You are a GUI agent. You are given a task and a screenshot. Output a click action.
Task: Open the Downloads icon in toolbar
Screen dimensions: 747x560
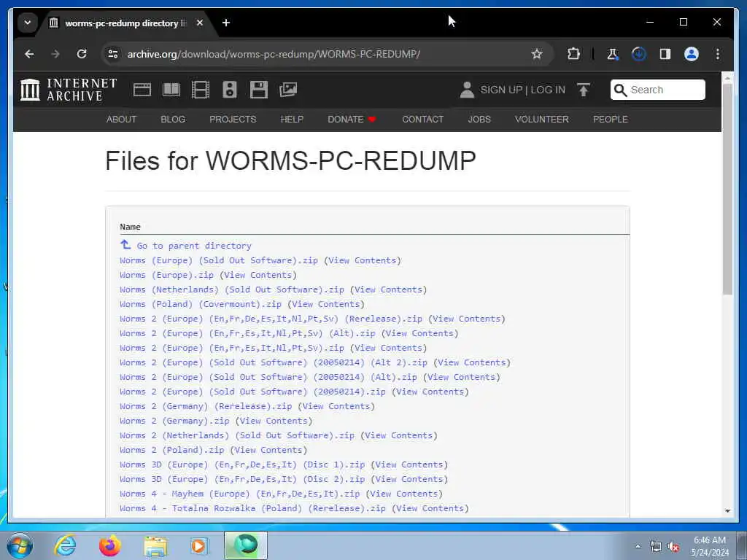(x=639, y=54)
